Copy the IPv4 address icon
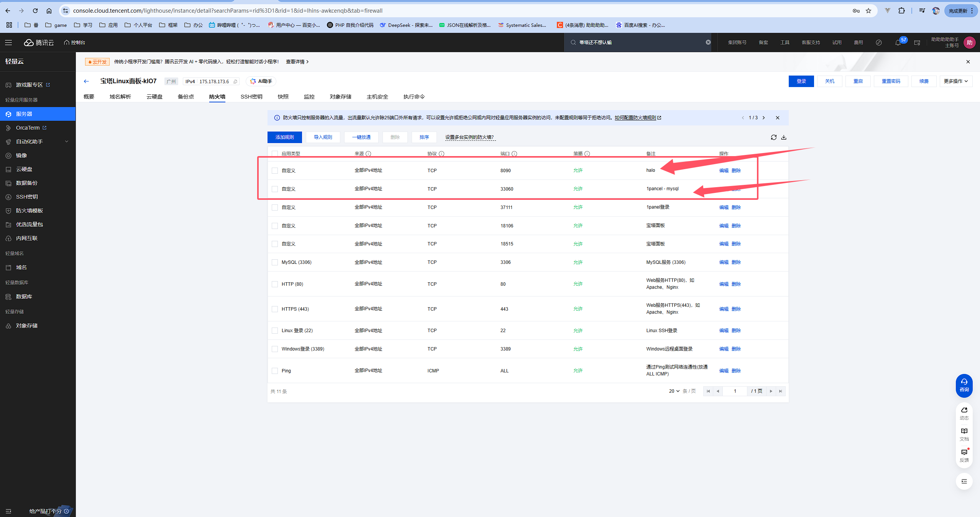This screenshot has width=980, height=517. click(x=235, y=81)
